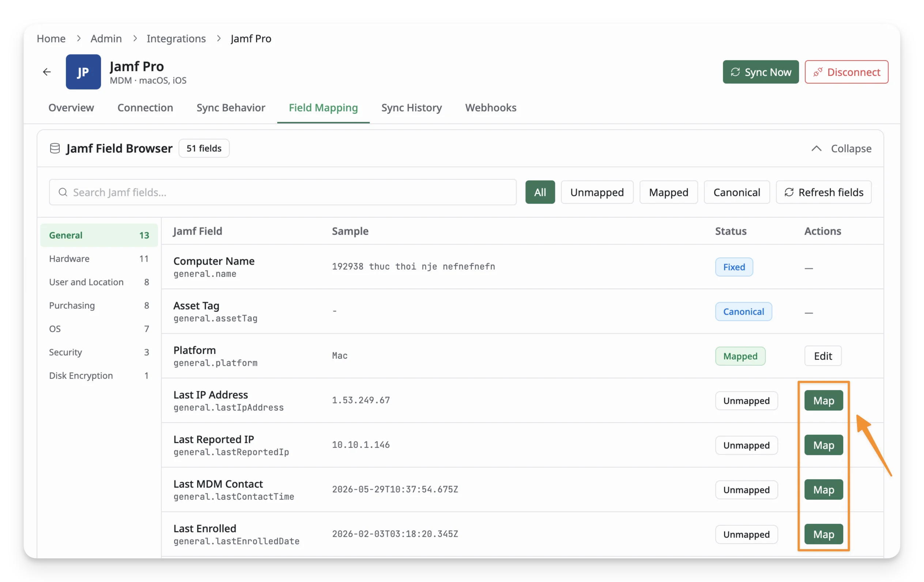The image size is (924, 582).
Task: Collapse the Jamf Field Browser panel
Action: pos(841,148)
